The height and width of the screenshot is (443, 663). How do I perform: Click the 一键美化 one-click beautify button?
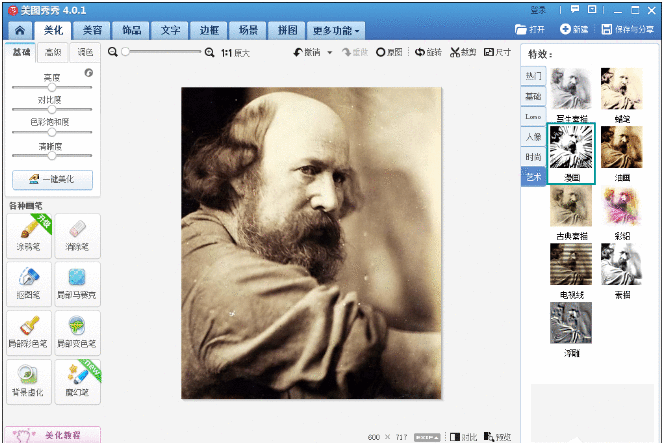click(x=52, y=180)
